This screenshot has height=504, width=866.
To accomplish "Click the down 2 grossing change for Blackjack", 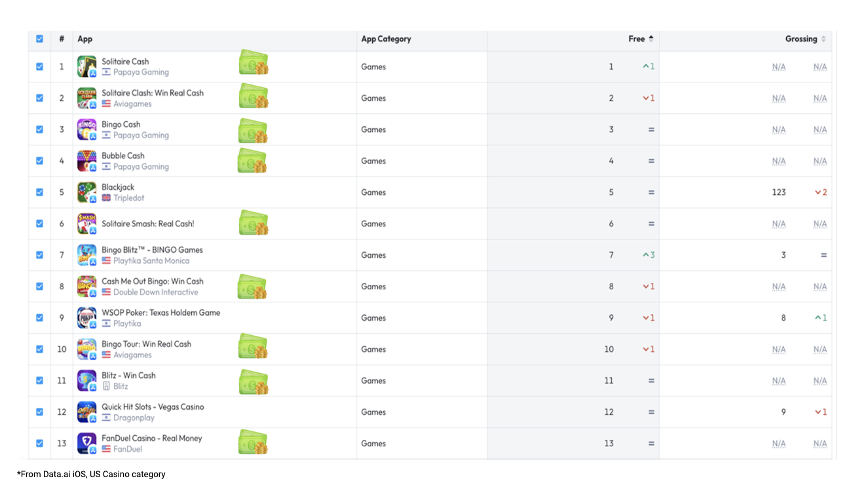I will click(821, 192).
